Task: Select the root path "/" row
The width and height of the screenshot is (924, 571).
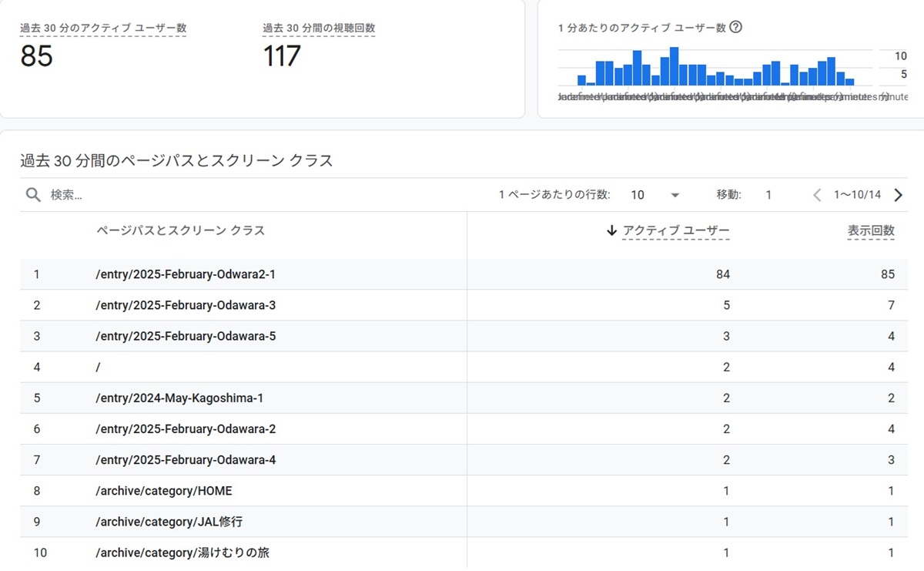Action: click(464, 367)
